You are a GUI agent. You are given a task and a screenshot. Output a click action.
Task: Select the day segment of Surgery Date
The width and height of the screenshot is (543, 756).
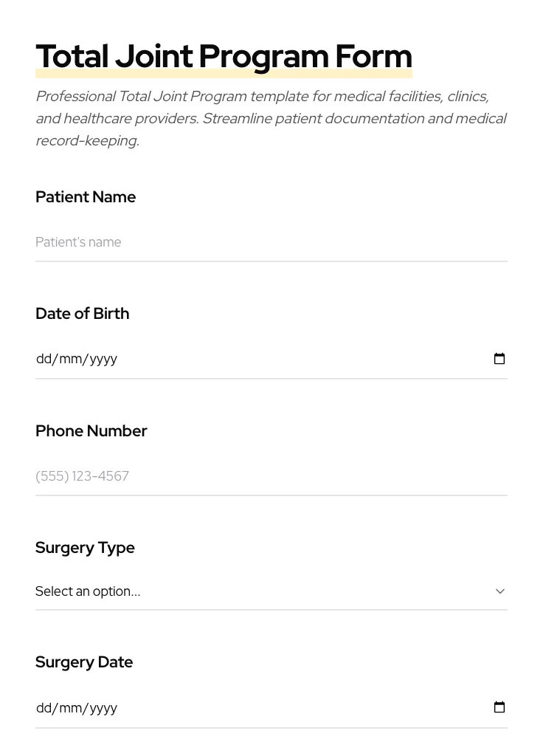click(44, 708)
